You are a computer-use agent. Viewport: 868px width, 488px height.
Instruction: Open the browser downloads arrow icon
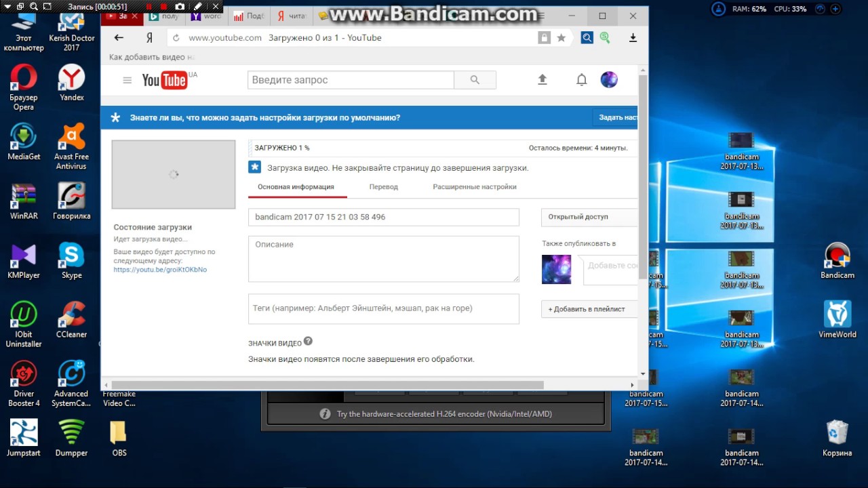coord(633,38)
